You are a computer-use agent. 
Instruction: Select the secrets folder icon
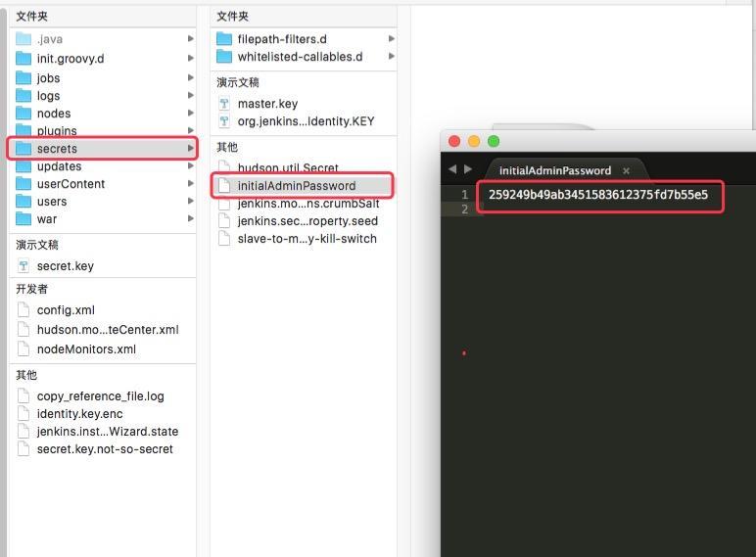point(24,149)
